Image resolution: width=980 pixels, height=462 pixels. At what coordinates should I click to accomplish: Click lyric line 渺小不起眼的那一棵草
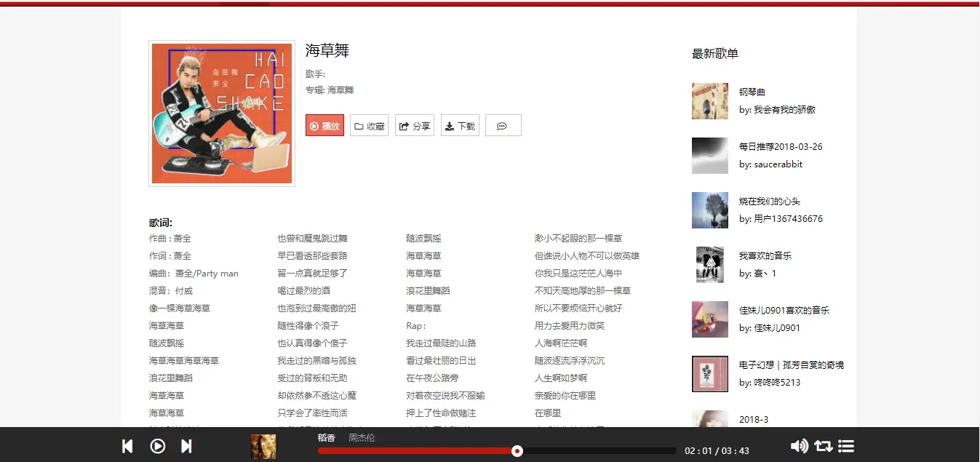578,239
